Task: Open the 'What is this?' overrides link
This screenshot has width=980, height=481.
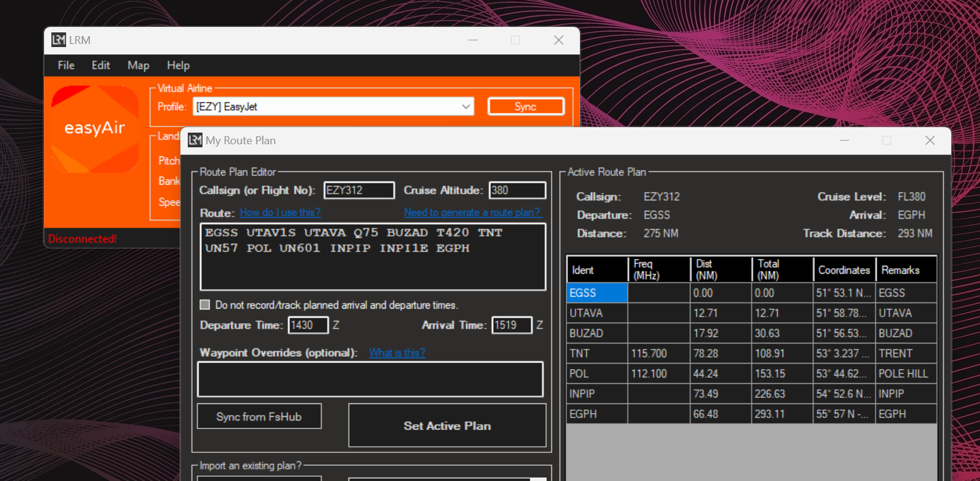Action: [397, 353]
